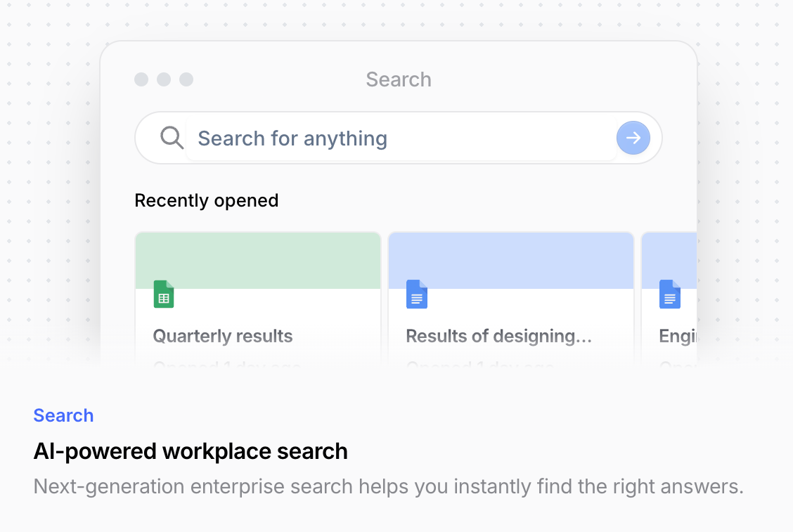Click the first window control dot
The image size is (793, 532).
coord(141,79)
